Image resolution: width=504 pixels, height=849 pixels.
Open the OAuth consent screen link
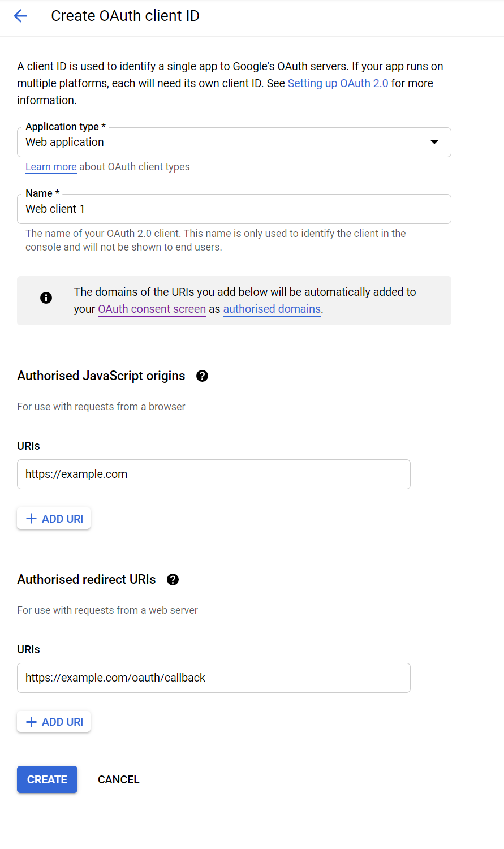click(152, 309)
